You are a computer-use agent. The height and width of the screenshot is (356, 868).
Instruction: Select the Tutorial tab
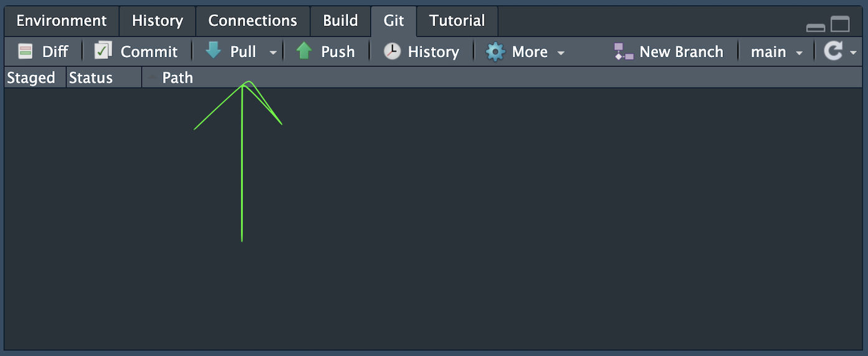[457, 21]
